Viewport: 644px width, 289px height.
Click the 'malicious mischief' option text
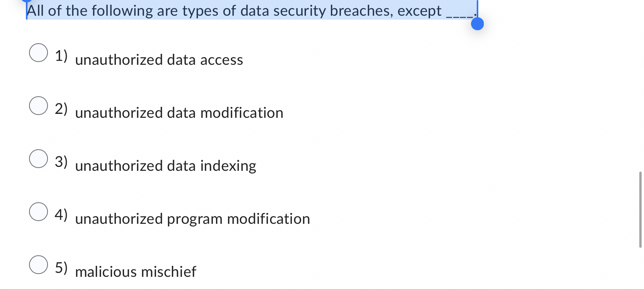pos(135,271)
